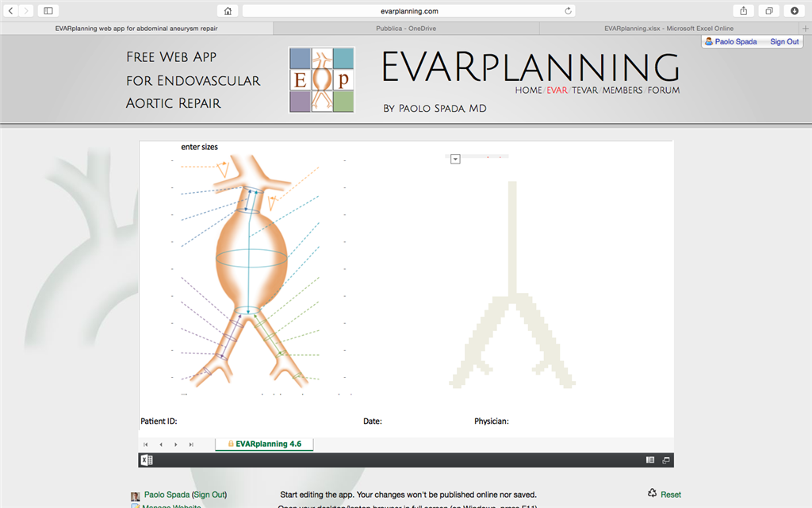The height and width of the screenshot is (508, 812).
Task: Open the cell dropdown arrow in the spreadsheet
Action: pyautogui.click(x=455, y=158)
